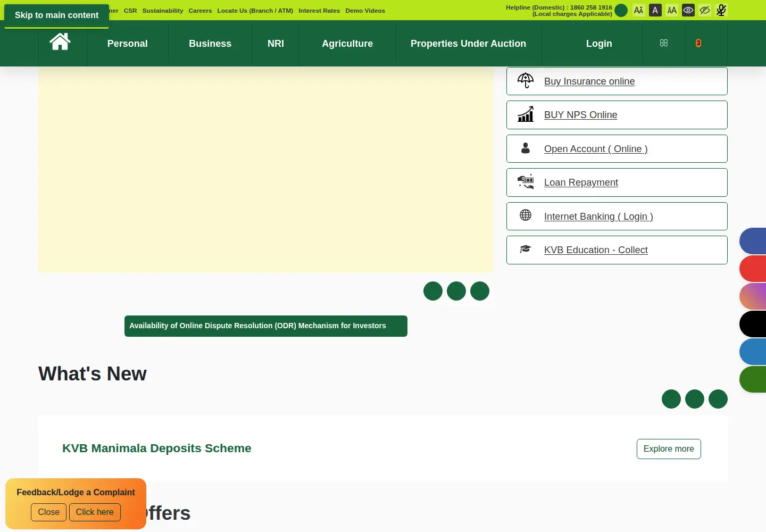The height and width of the screenshot is (532, 766).
Task: Open KVB Manimala Deposits Scheme heading
Action: (x=157, y=448)
